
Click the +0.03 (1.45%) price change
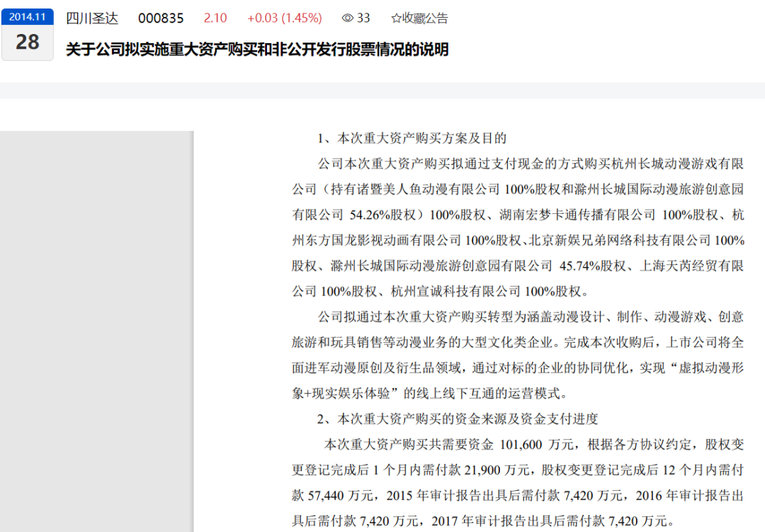click(x=284, y=18)
